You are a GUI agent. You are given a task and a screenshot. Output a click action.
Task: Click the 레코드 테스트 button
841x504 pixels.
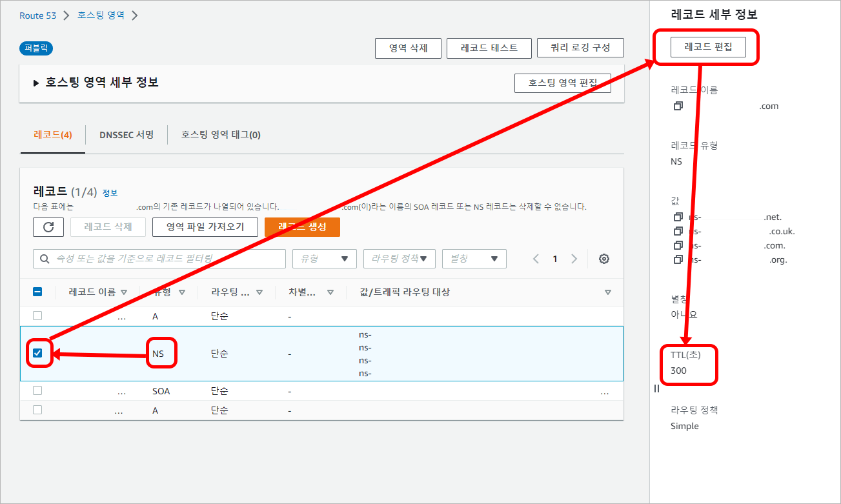489,48
